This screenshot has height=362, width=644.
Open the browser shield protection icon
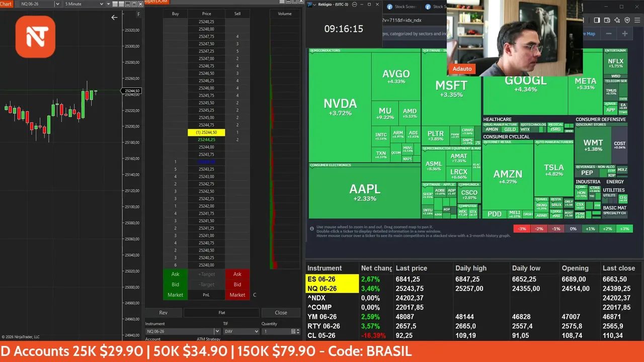627,20
